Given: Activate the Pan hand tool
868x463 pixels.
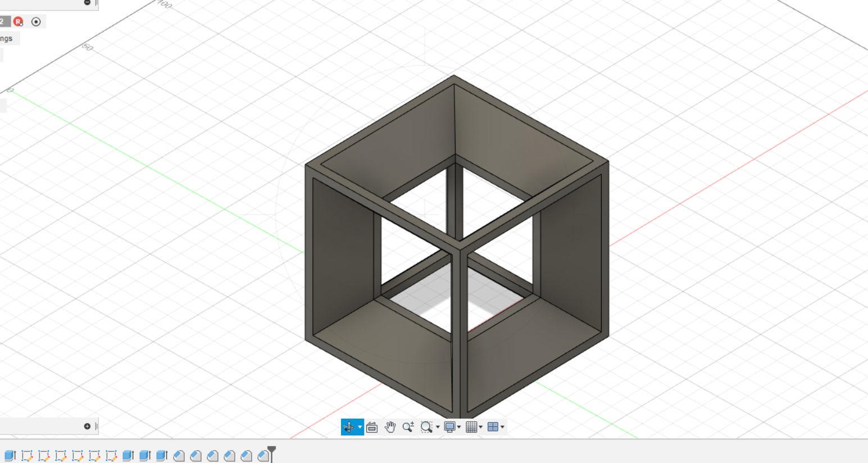Looking at the screenshot, I should tap(390, 427).
